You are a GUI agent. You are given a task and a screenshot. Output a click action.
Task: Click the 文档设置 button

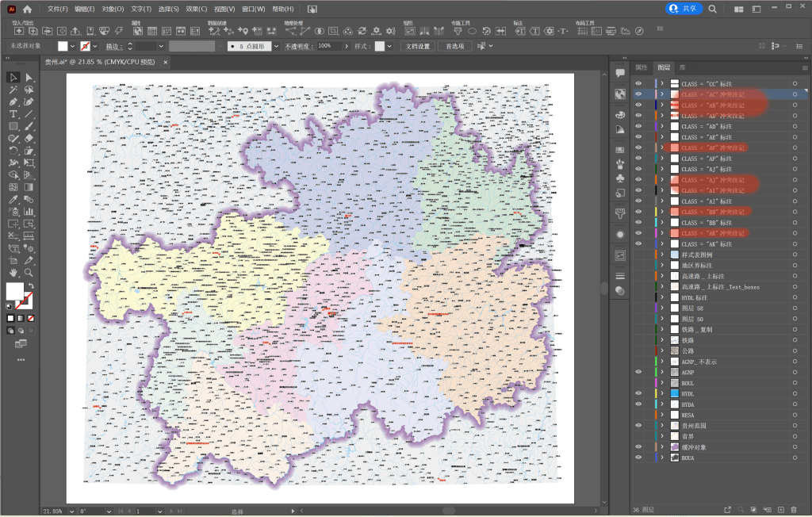(418, 47)
